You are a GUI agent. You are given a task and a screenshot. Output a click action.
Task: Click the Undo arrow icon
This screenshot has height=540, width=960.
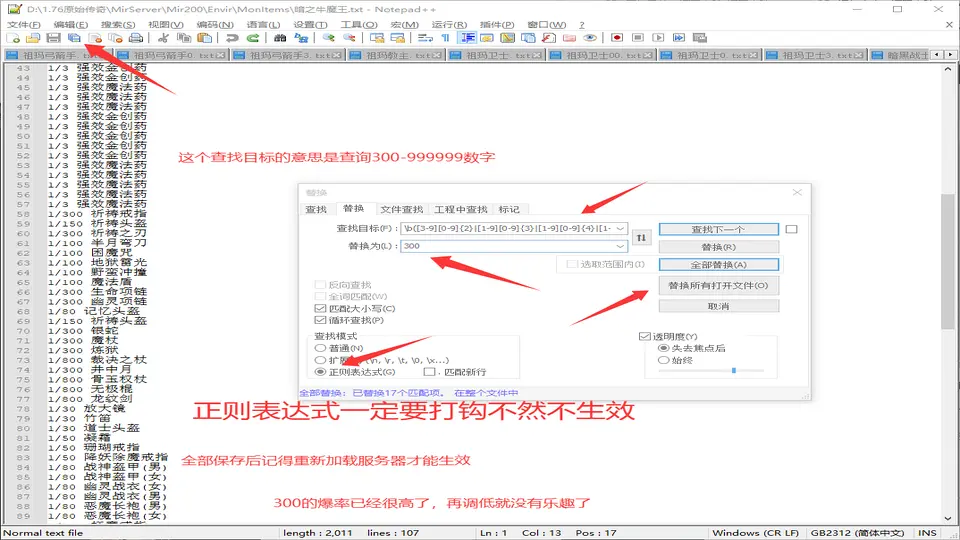point(232,38)
